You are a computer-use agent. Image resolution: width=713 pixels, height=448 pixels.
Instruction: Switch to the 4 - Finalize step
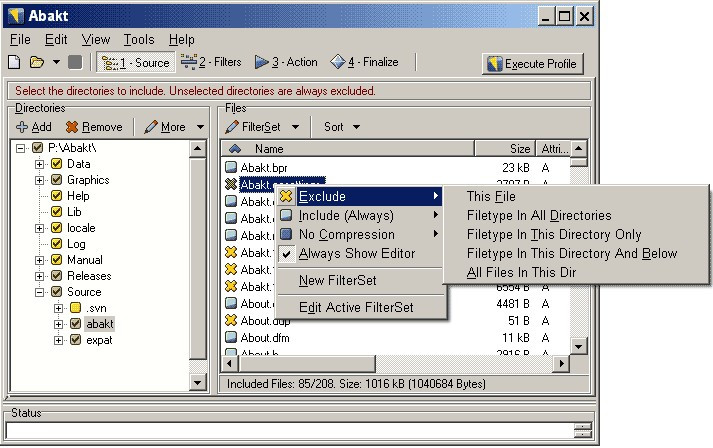(x=364, y=62)
